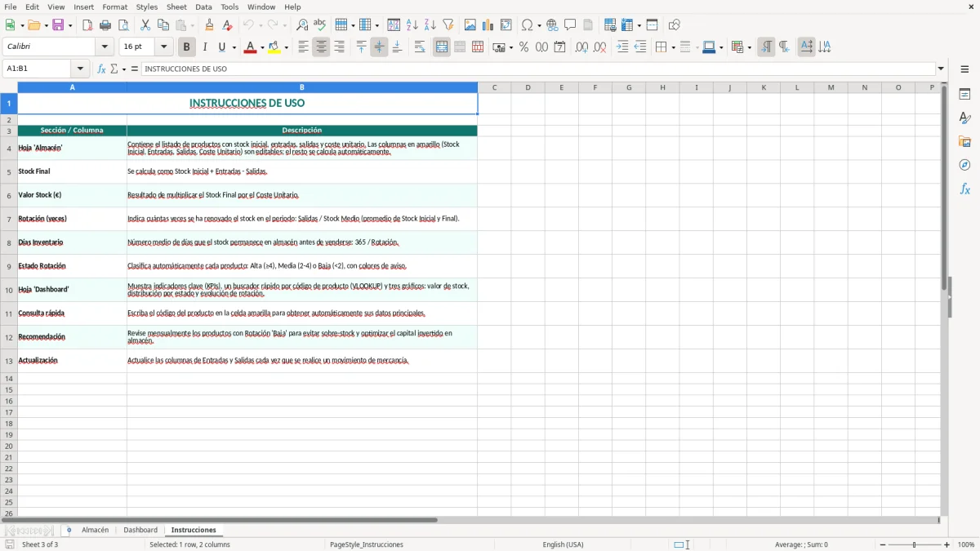Add Decimal Place icon
980x551 pixels.
[x=581, y=47]
